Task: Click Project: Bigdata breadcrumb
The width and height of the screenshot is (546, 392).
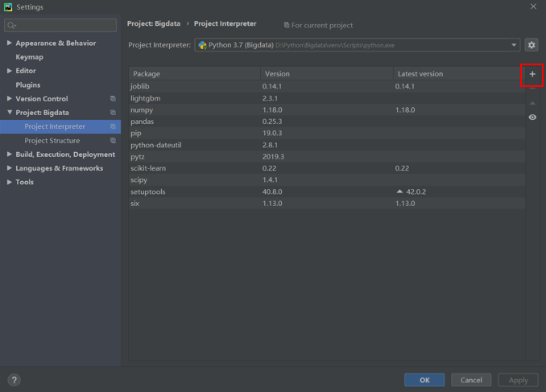Action: (x=154, y=23)
